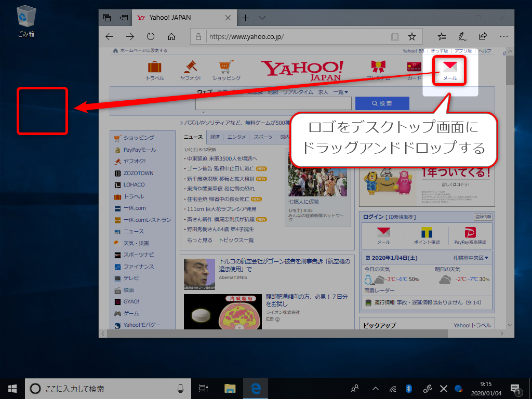Click inside the Yahoo search input field
This screenshot has width=532, height=399.
coord(273,103)
